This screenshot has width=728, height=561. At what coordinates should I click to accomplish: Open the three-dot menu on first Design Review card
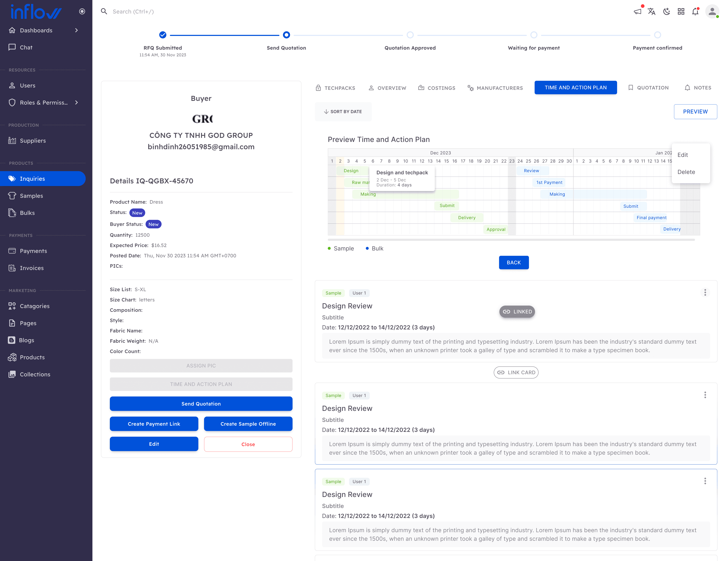[705, 293]
